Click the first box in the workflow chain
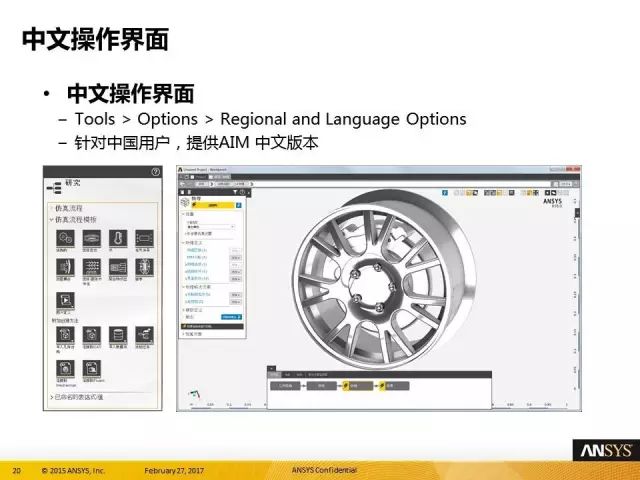640x480 pixels. 285,386
